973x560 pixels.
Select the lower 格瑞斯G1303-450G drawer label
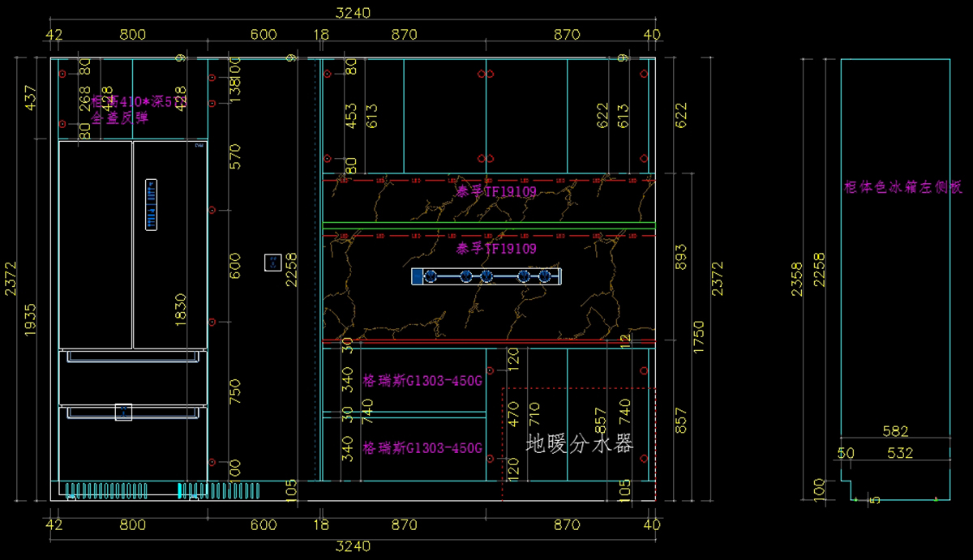[x=422, y=448]
